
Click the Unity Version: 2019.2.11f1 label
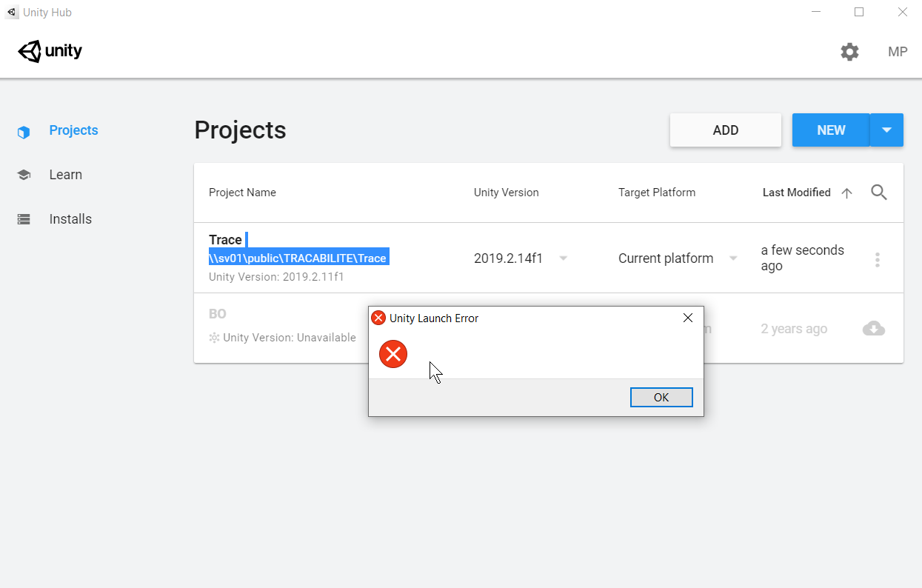pyautogui.click(x=276, y=277)
